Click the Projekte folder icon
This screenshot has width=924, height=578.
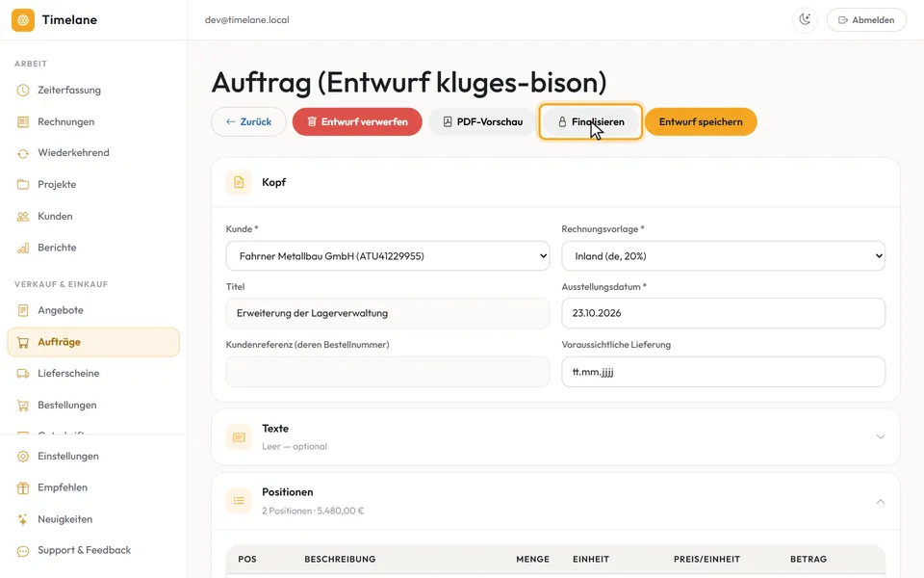(23, 185)
